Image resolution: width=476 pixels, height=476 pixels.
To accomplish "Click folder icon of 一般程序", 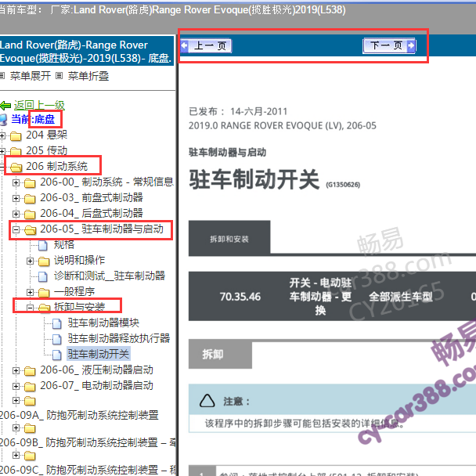I will [x=44, y=292].
